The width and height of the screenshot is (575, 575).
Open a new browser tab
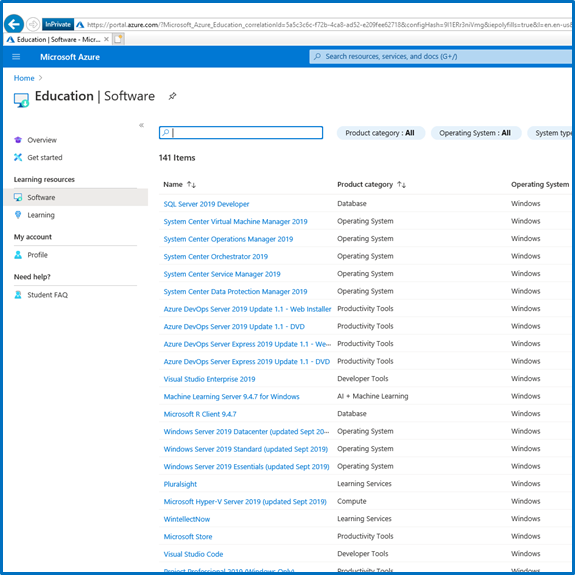coord(118,39)
